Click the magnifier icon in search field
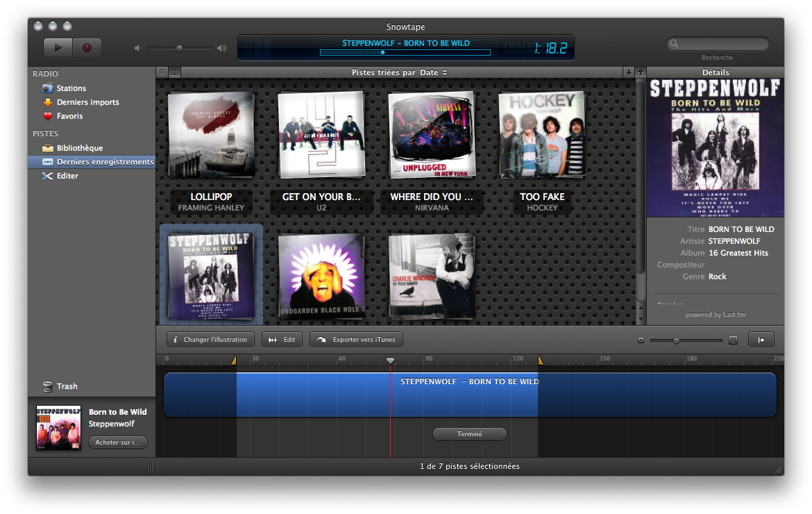 tap(674, 44)
